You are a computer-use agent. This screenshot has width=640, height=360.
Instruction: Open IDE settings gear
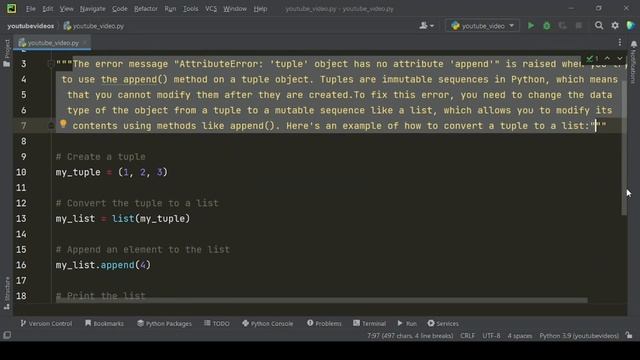[x=615, y=26]
